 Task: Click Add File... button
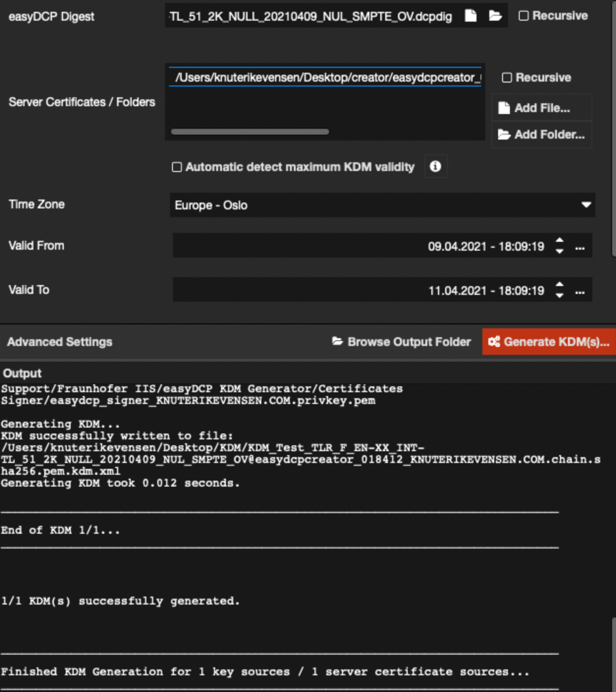542,108
